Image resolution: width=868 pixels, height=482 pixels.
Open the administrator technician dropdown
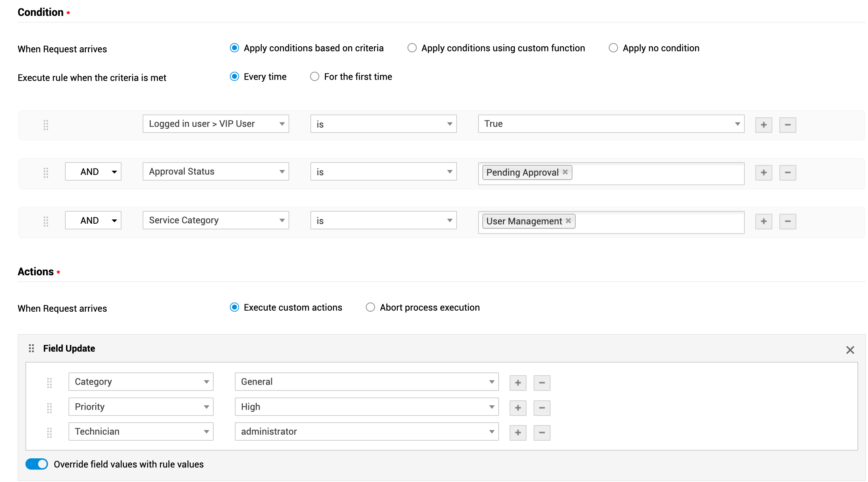tap(367, 431)
